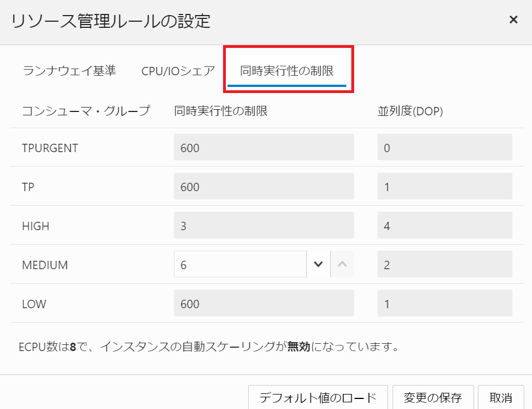The image size is (532, 409).
Task: Open the CPU/IOシェア tab
Action: coord(177,69)
